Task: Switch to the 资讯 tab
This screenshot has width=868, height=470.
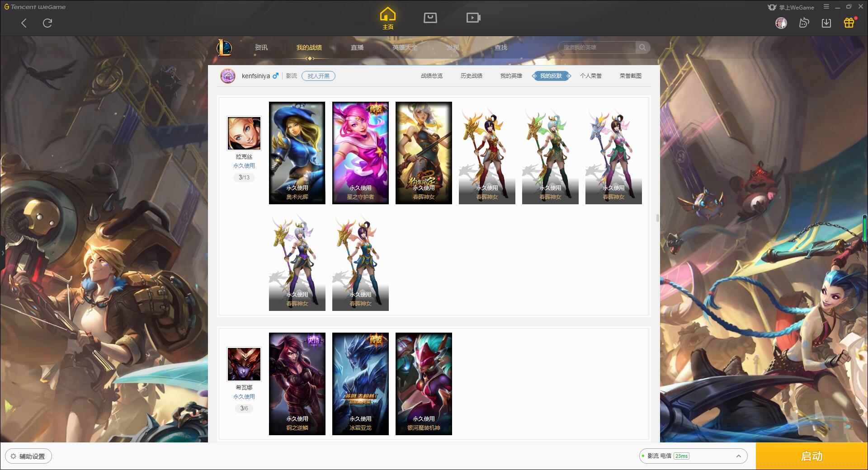Action: click(x=261, y=47)
